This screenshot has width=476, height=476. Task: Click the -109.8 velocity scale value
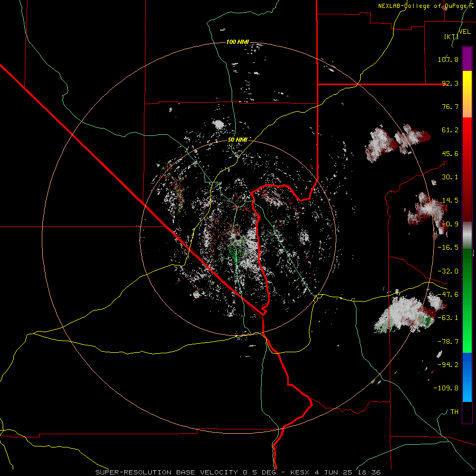coord(446,388)
